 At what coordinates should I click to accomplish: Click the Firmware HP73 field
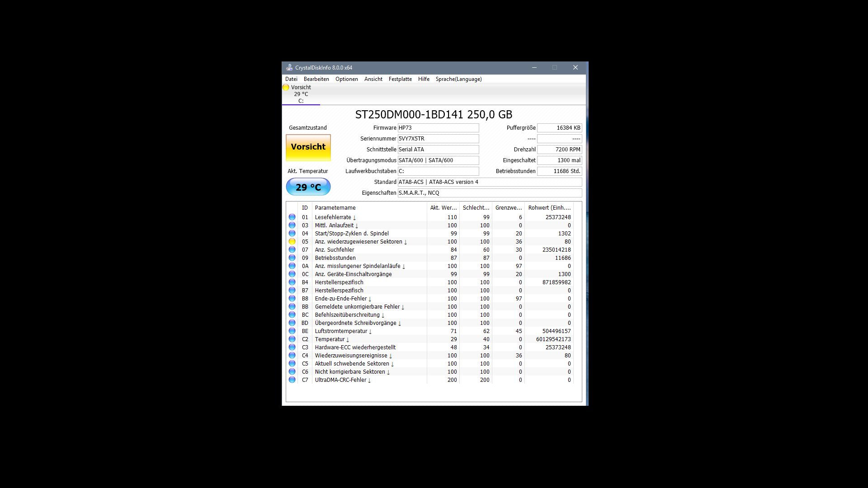click(x=438, y=128)
